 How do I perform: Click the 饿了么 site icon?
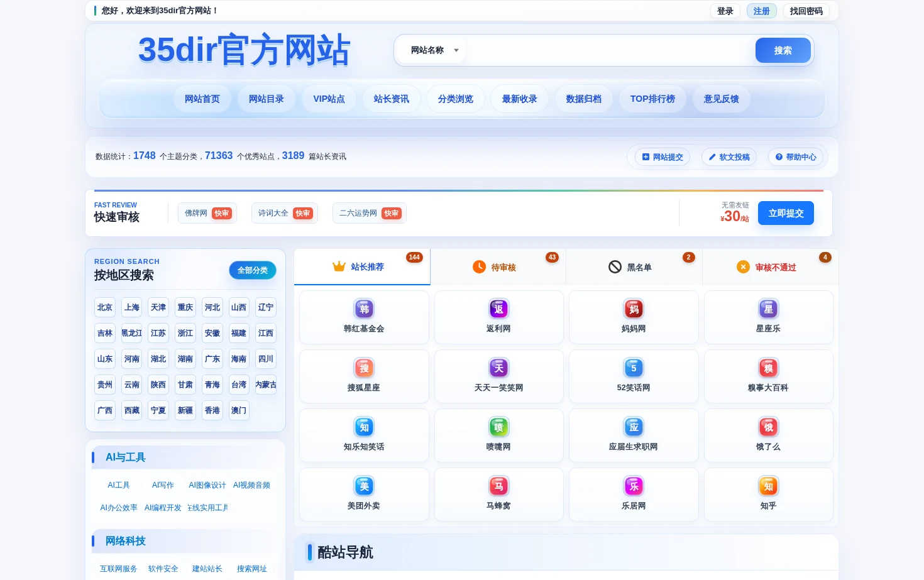tap(768, 427)
